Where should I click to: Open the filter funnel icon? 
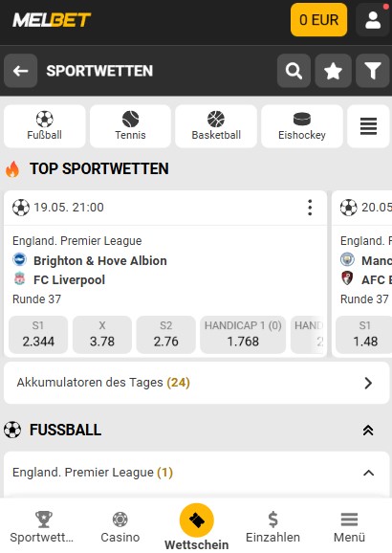click(x=373, y=71)
